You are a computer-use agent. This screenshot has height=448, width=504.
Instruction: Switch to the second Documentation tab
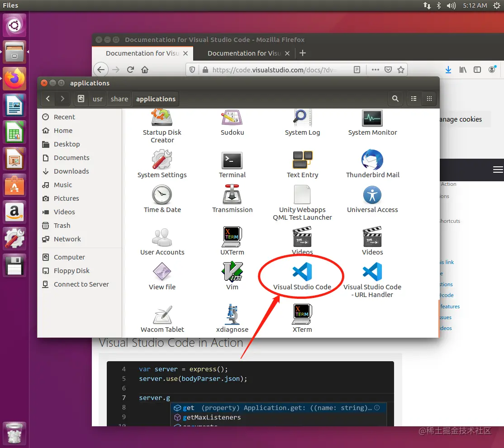(x=244, y=53)
